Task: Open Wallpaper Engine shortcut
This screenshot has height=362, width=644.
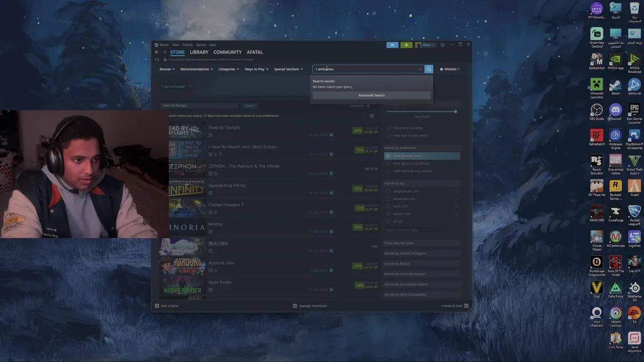Action: point(616,139)
